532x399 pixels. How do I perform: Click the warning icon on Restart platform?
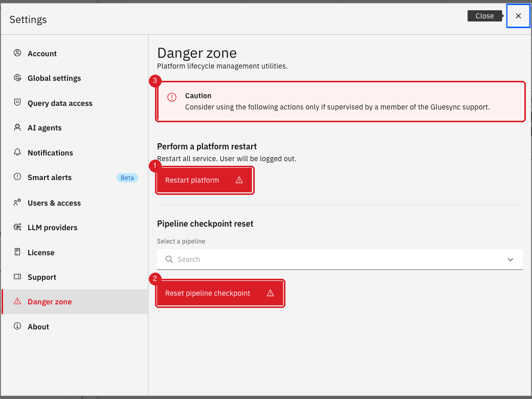(x=239, y=180)
